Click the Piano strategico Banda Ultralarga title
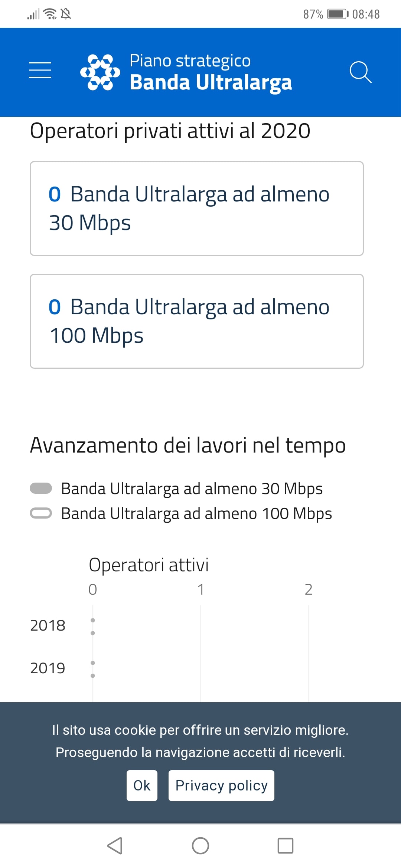Viewport: 401px width, 868px height. coord(211,72)
